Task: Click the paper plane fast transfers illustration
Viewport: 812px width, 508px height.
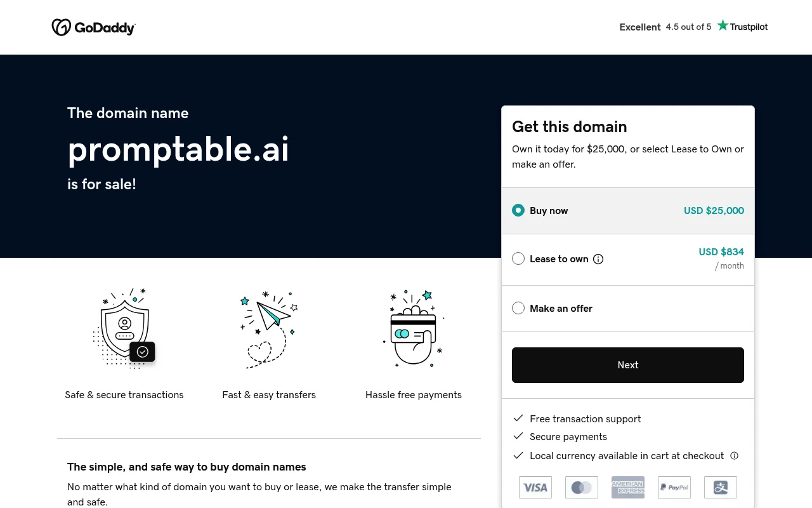Action: pos(269,329)
